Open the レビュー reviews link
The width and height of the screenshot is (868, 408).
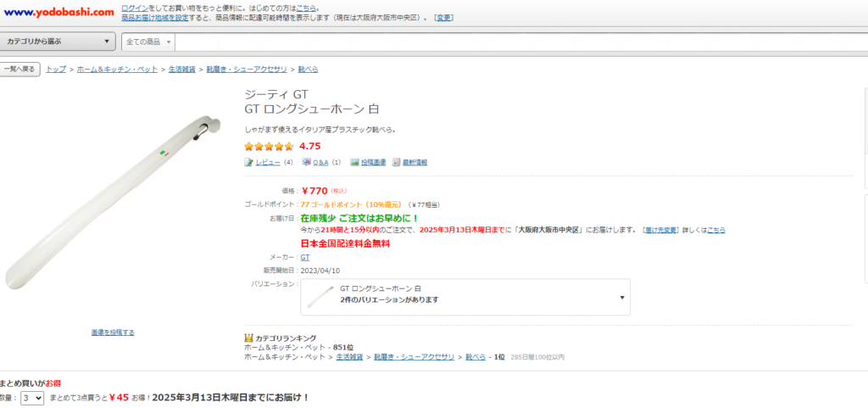(268, 162)
